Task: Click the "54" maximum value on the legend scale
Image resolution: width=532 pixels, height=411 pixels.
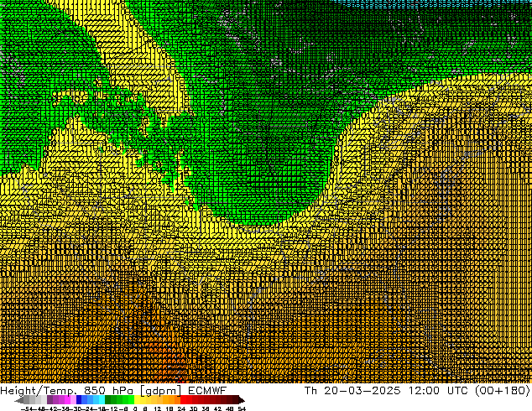Action: [242, 408]
